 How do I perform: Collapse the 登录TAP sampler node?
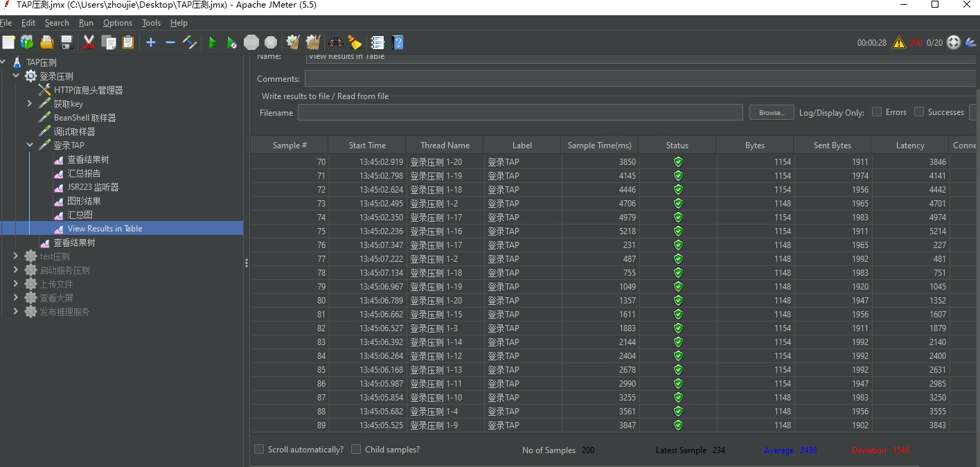pos(30,146)
